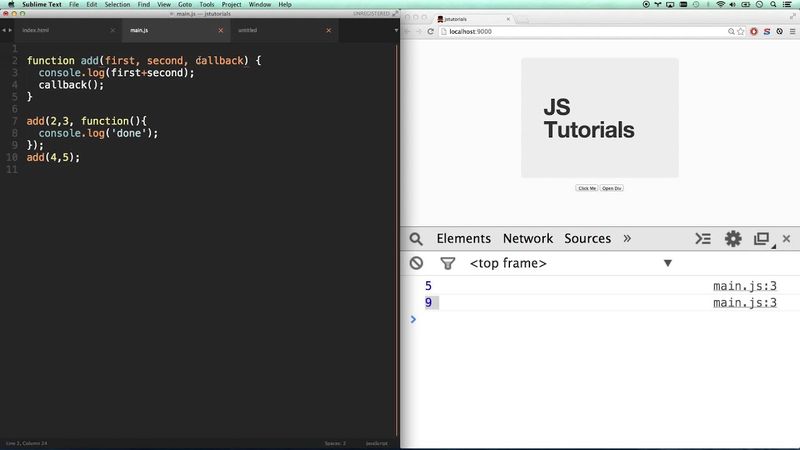Viewport: 800px width, 450px height.
Task: Open main.js:3 link beside output 9
Action: tap(744, 303)
